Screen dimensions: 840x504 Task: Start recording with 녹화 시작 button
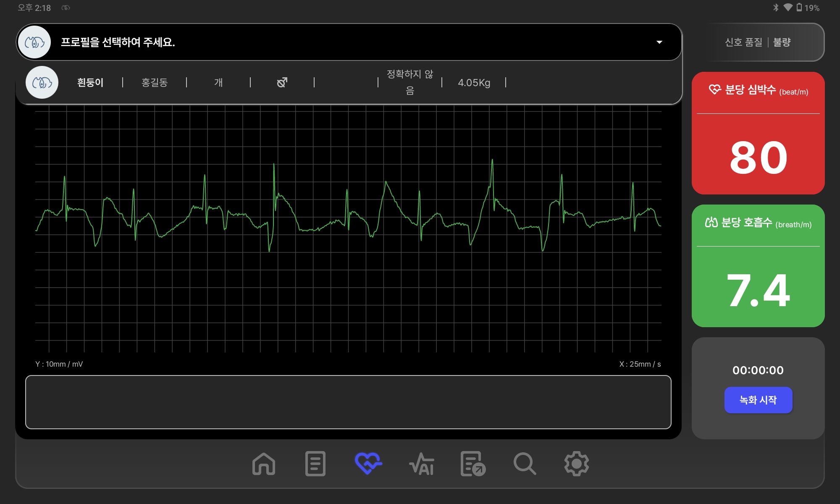758,400
